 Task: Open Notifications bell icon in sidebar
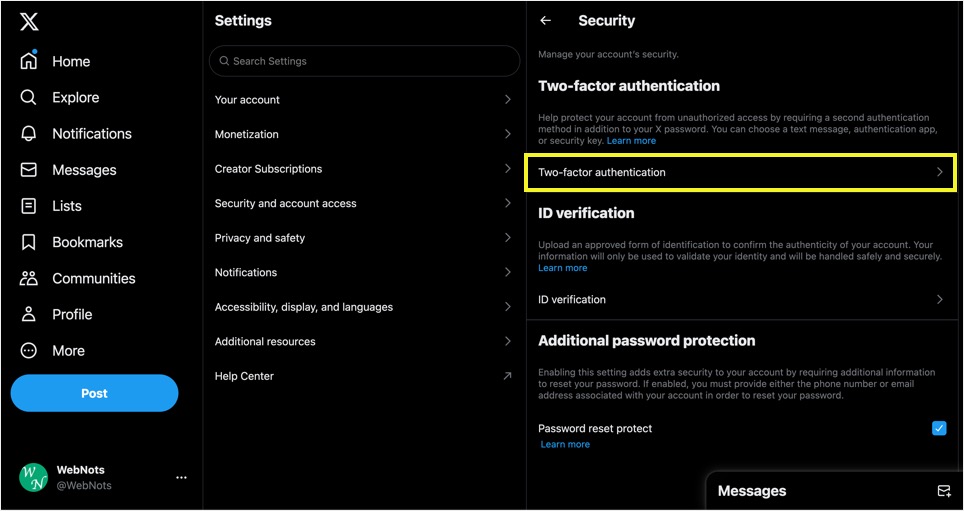pos(29,133)
